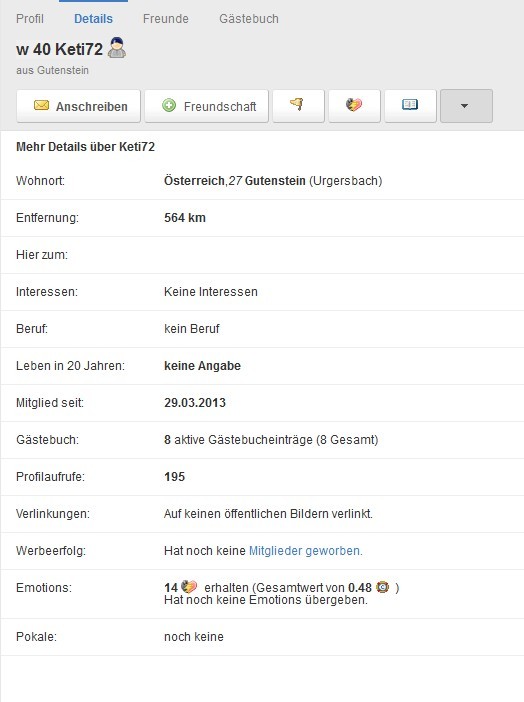
Task: Click the Freundschaft request button
Action: pyautogui.click(x=206, y=106)
